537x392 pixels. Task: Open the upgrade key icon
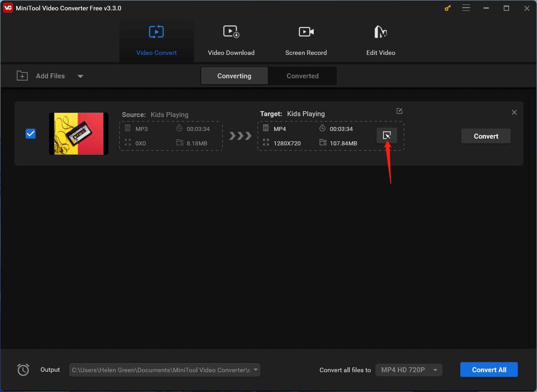(x=447, y=8)
